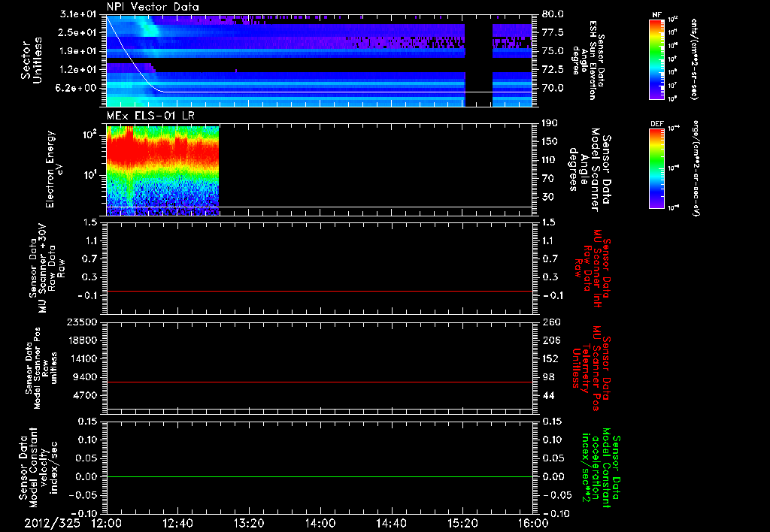Select the "Sector Unitless" axis title
This screenshot has height=532, width=770.
pyautogui.click(x=32, y=60)
